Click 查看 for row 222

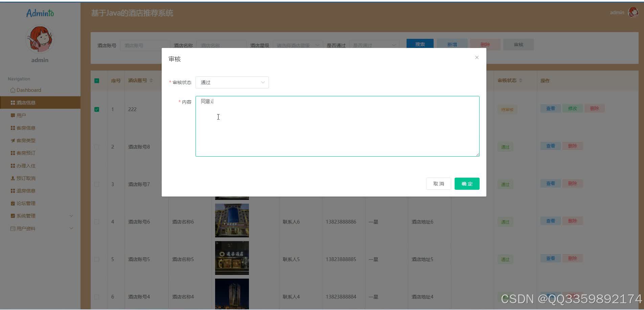550,108
